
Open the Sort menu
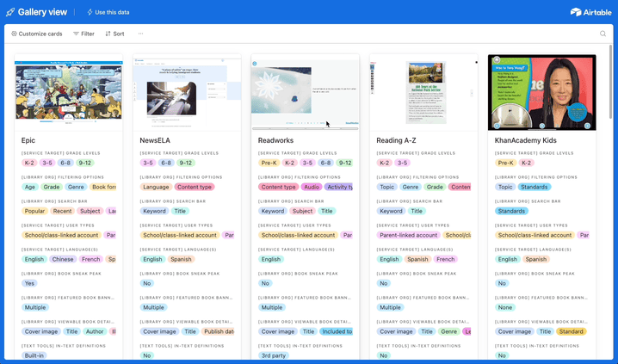click(x=114, y=34)
